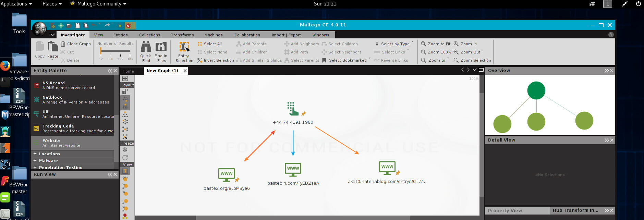
Task: Switch to the View ribbon tab
Action: [x=99, y=35]
